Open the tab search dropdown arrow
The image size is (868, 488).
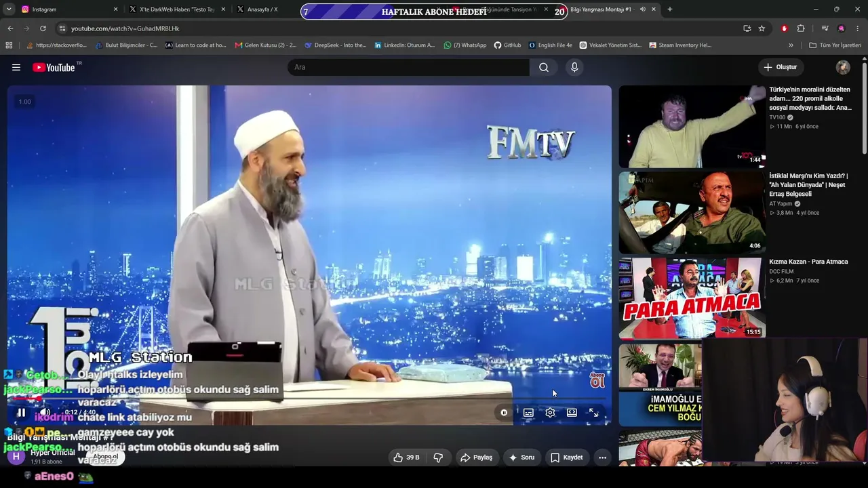pyautogui.click(x=9, y=9)
